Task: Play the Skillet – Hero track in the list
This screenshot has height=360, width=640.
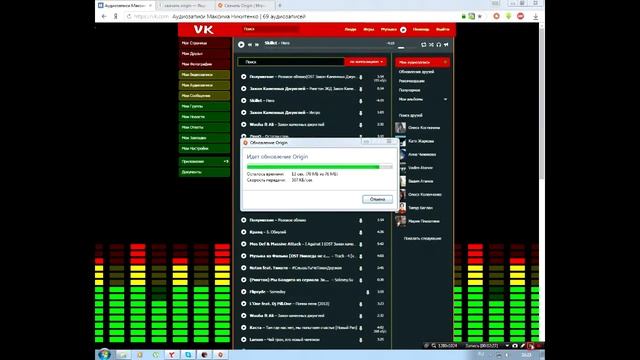Action: (244, 100)
